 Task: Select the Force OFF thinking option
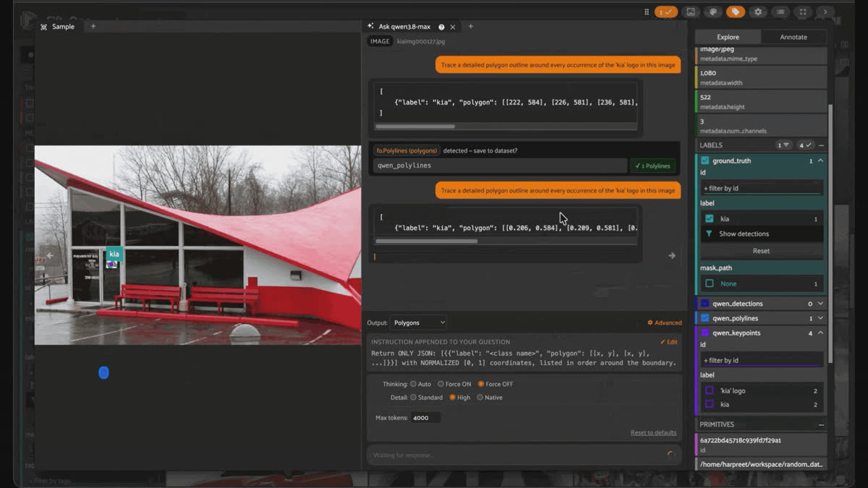tap(481, 384)
